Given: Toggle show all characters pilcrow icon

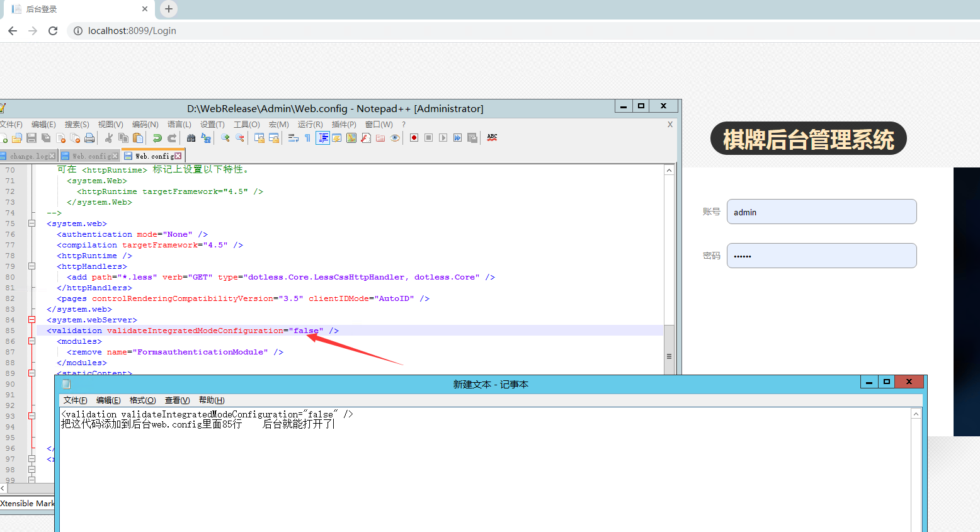Looking at the screenshot, I should 307,138.
